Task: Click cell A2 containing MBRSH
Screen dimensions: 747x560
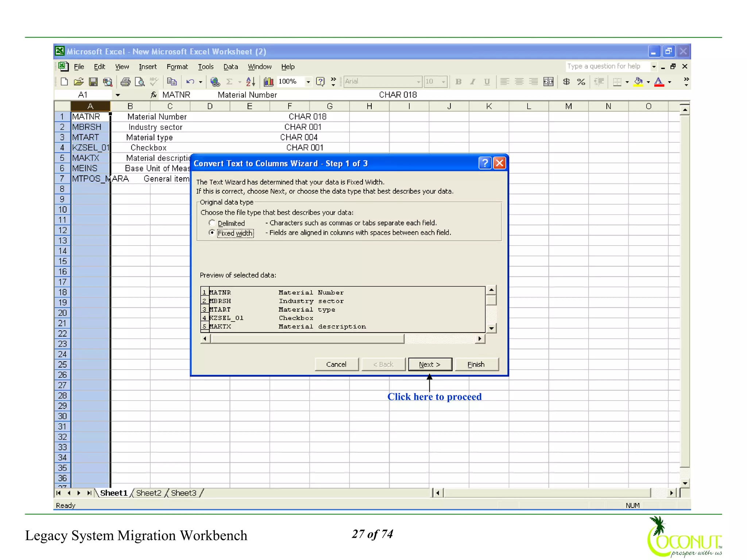Action: coord(90,127)
